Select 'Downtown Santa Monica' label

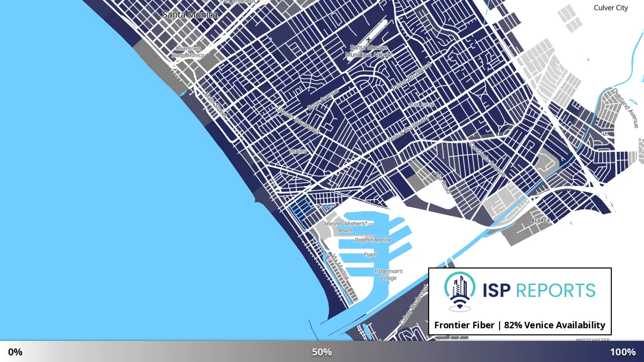click(188, 52)
